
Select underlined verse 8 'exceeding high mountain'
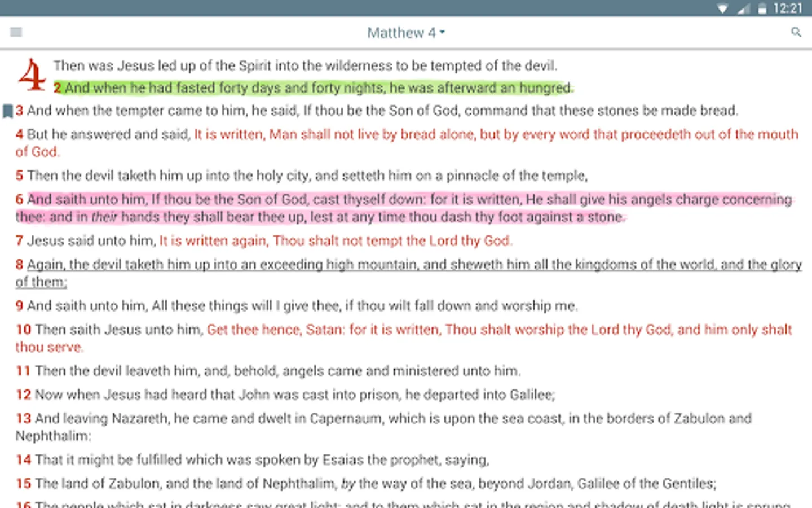coord(408,273)
